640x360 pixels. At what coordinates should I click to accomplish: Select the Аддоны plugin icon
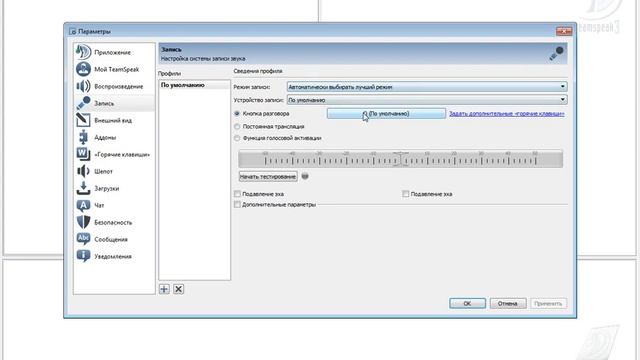83,137
